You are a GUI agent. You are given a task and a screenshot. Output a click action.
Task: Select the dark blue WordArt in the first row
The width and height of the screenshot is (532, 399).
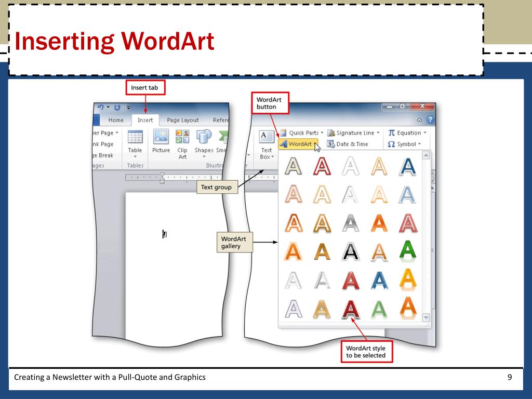coord(407,166)
